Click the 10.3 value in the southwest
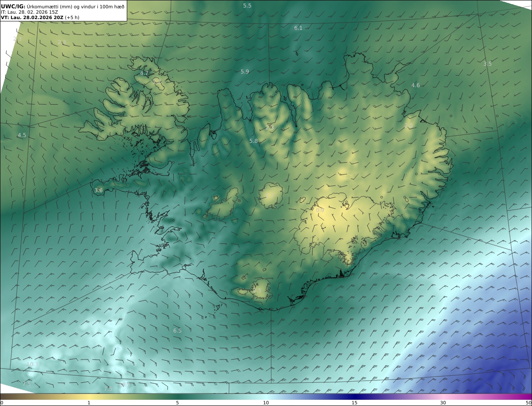Image resolution: width=532 pixels, height=406 pixels. tap(32, 364)
